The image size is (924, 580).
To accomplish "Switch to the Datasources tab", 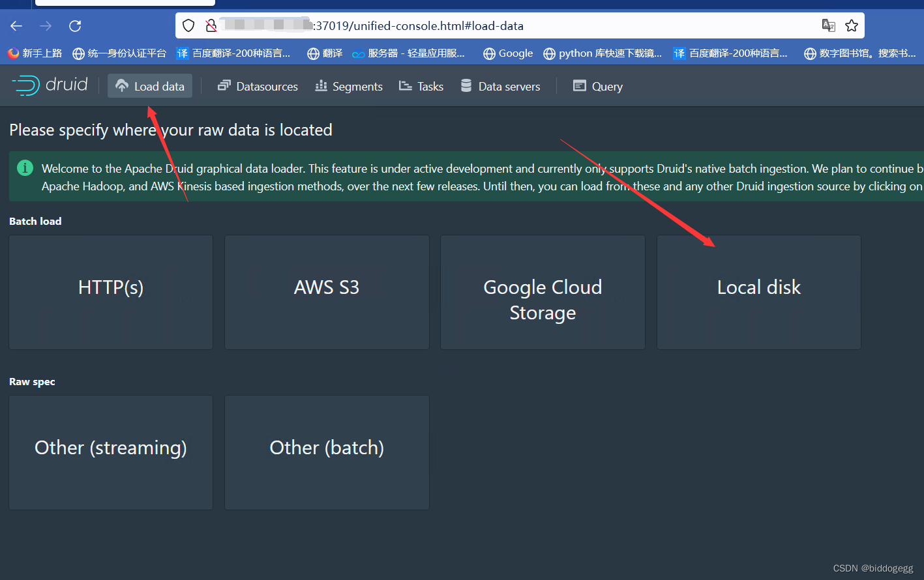I will tap(258, 86).
